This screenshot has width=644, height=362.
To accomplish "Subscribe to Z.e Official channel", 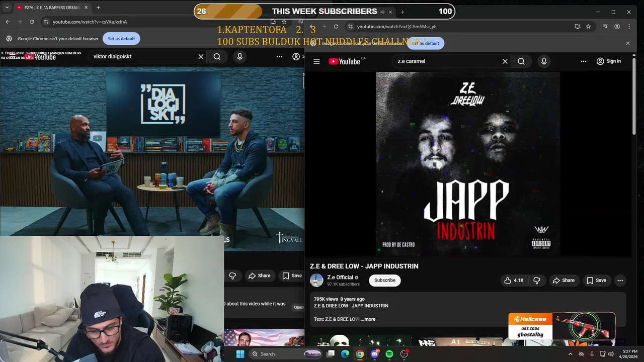I will 385,280.
